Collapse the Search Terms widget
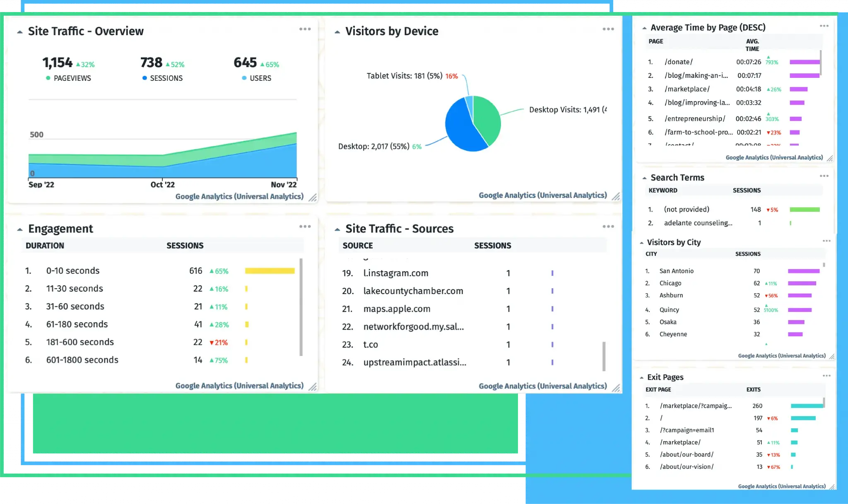The height and width of the screenshot is (504, 848). tap(644, 178)
